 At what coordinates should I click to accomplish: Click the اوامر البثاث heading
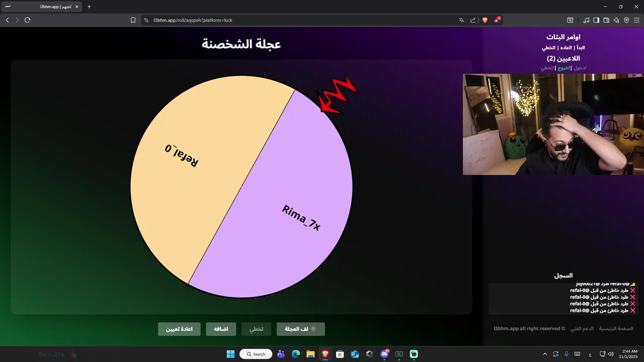(563, 37)
